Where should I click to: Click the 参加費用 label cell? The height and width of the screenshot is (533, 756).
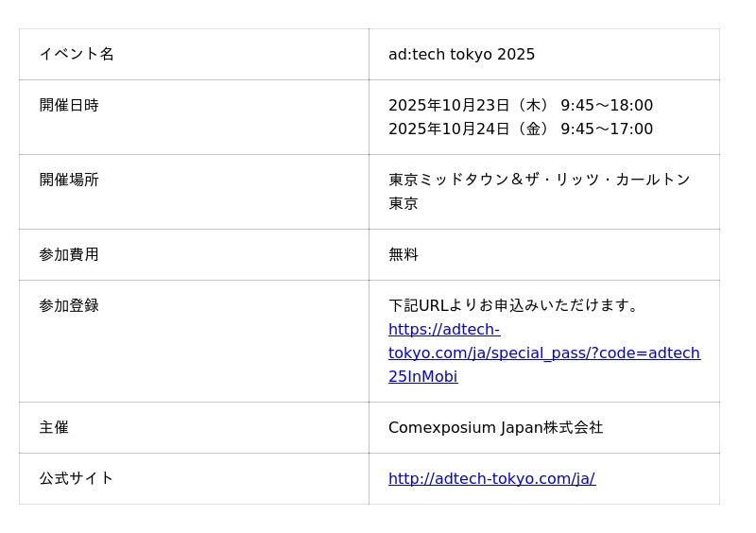point(69,255)
